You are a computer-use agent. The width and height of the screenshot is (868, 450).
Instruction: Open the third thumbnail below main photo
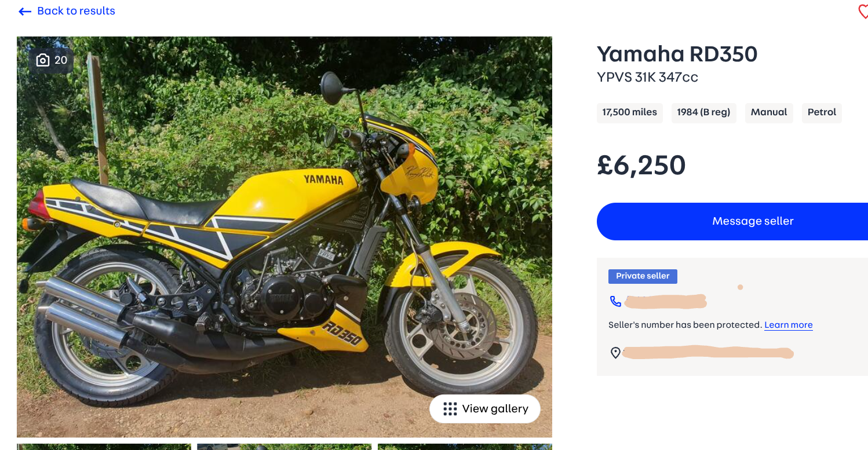click(x=465, y=447)
